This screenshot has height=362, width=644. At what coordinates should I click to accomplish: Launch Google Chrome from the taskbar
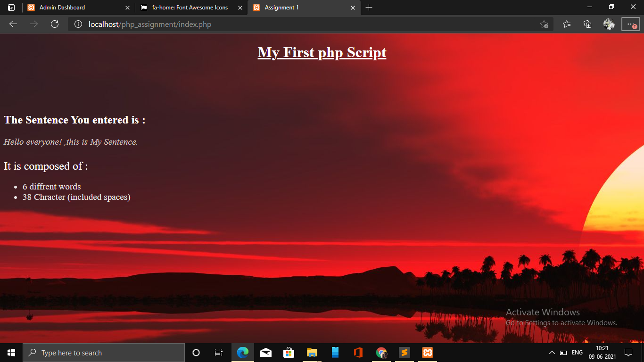(381, 352)
